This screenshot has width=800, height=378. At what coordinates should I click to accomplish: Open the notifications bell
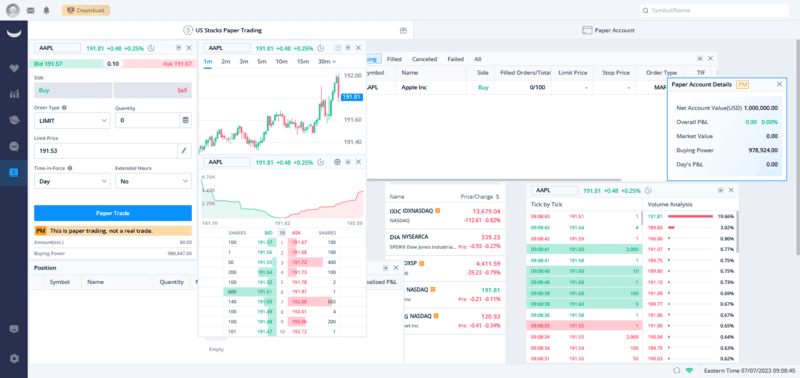[x=46, y=10]
